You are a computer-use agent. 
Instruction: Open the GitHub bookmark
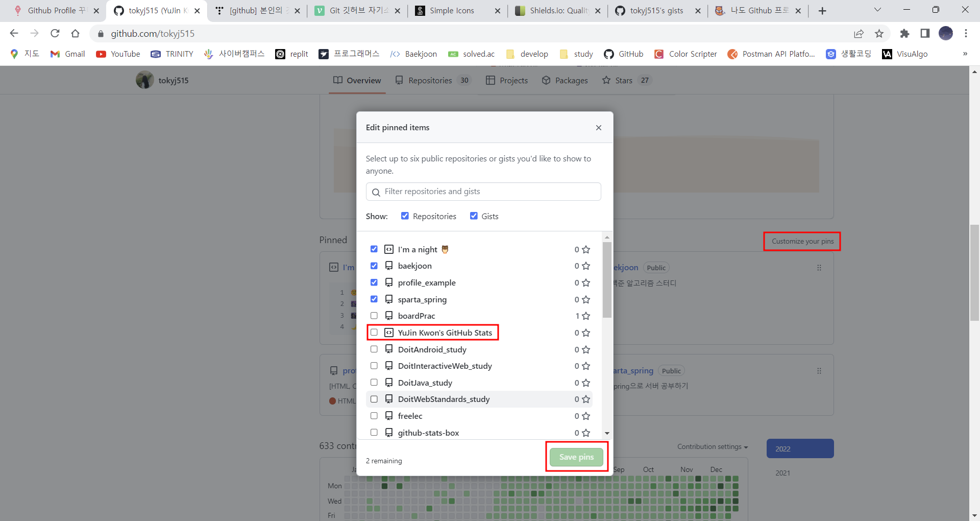(x=623, y=54)
